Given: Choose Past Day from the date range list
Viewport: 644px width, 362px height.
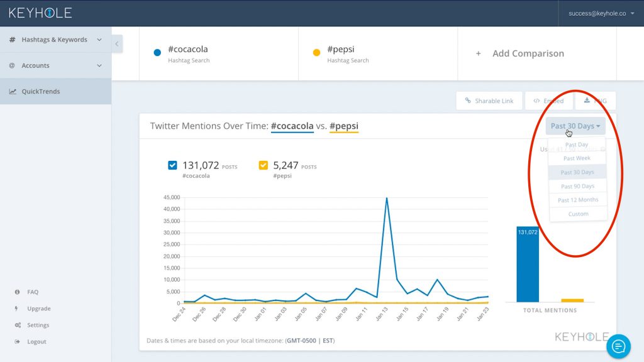Looking at the screenshot, I should click(x=577, y=145).
